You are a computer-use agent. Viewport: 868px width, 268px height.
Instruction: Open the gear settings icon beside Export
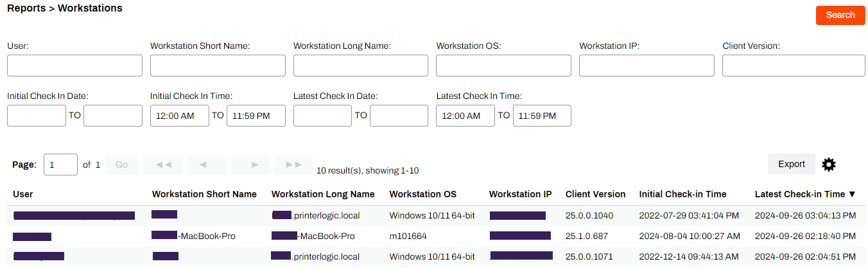point(829,165)
